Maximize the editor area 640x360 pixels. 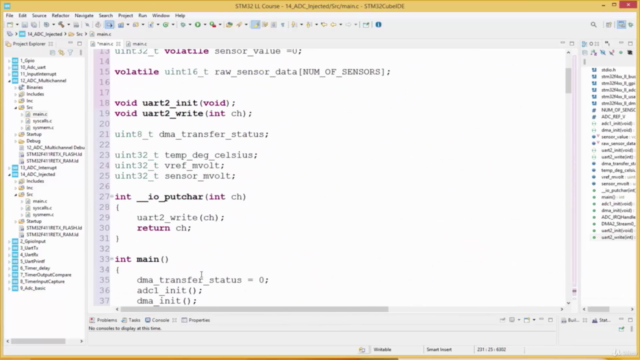(x=572, y=43)
